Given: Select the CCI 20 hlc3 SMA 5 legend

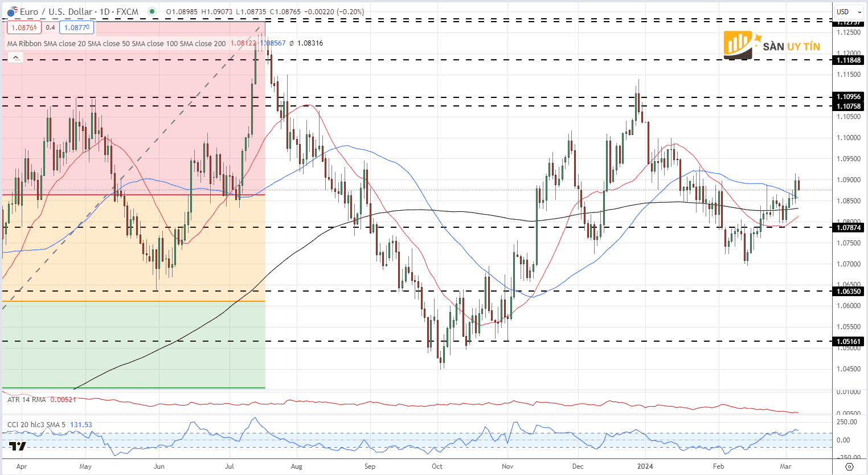Looking at the screenshot, I should click(x=36, y=425).
